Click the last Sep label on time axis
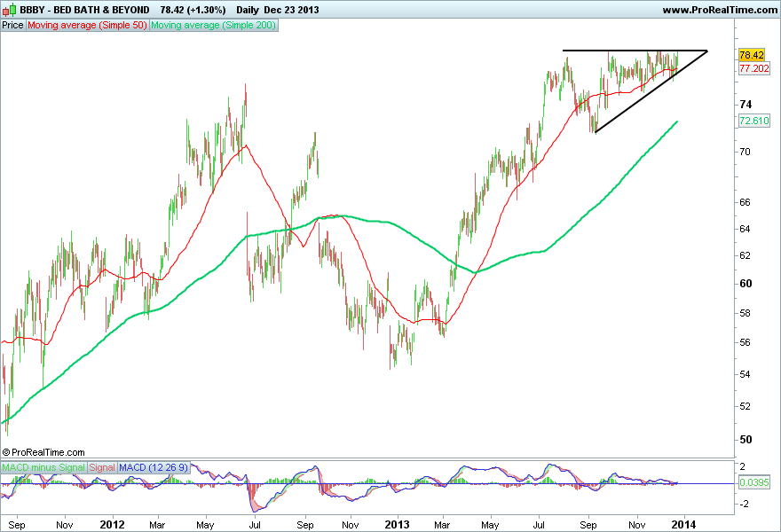This screenshot has height=532, width=781. (x=588, y=525)
